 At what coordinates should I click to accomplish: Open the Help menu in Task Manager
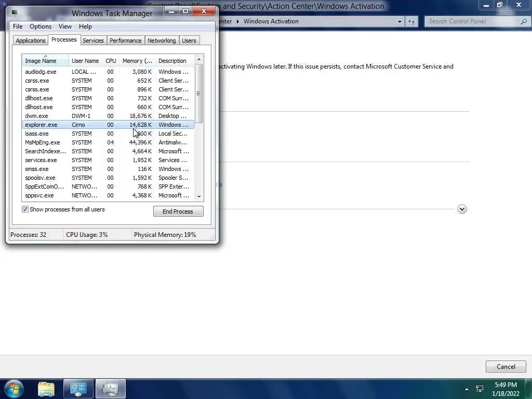click(85, 26)
